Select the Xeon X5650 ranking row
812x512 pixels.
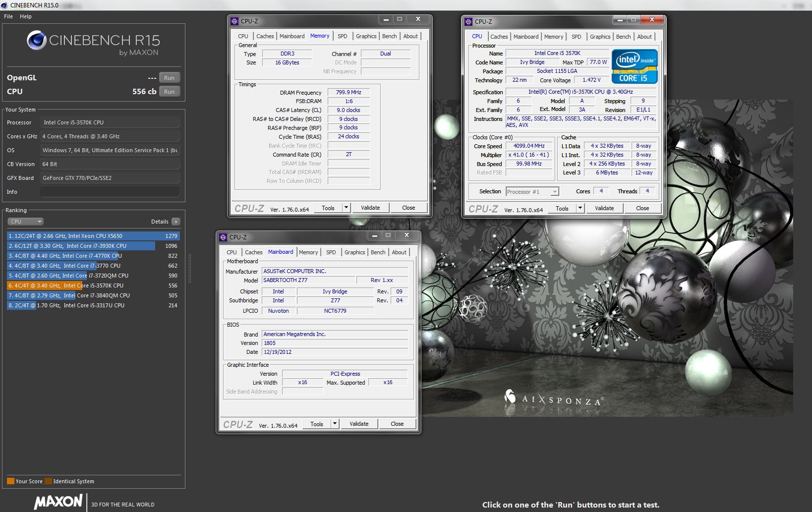[93, 236]
